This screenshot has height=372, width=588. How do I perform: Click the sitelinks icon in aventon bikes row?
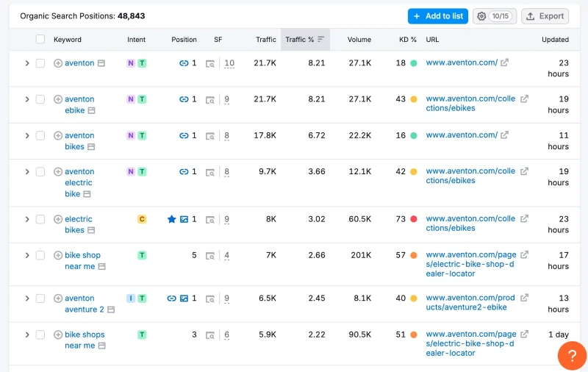click(x=184, y=136)
